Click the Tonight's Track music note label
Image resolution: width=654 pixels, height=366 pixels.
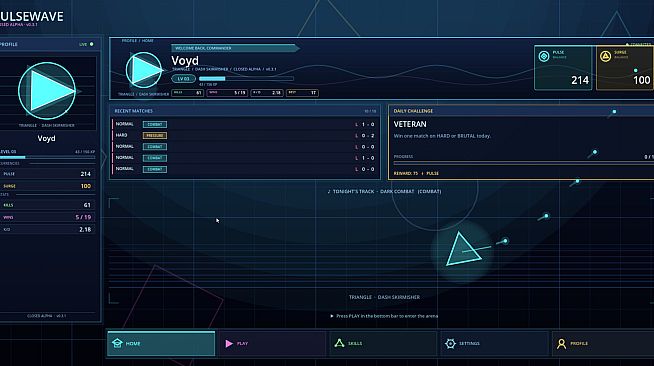coord(384,191)
